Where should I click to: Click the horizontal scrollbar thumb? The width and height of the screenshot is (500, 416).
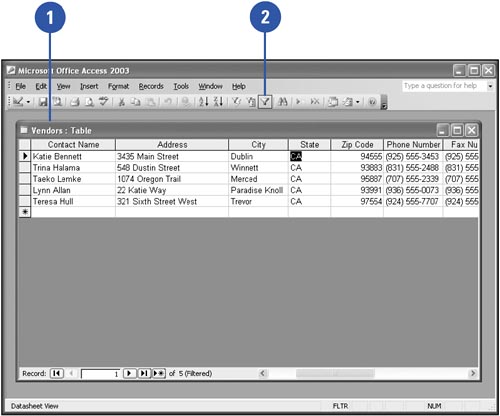335,373
